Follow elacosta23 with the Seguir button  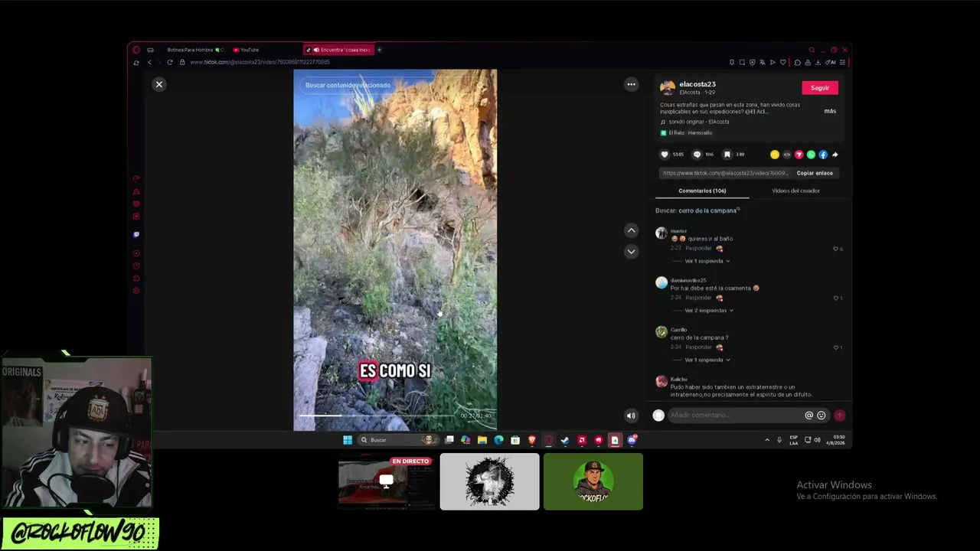[820, 88]
